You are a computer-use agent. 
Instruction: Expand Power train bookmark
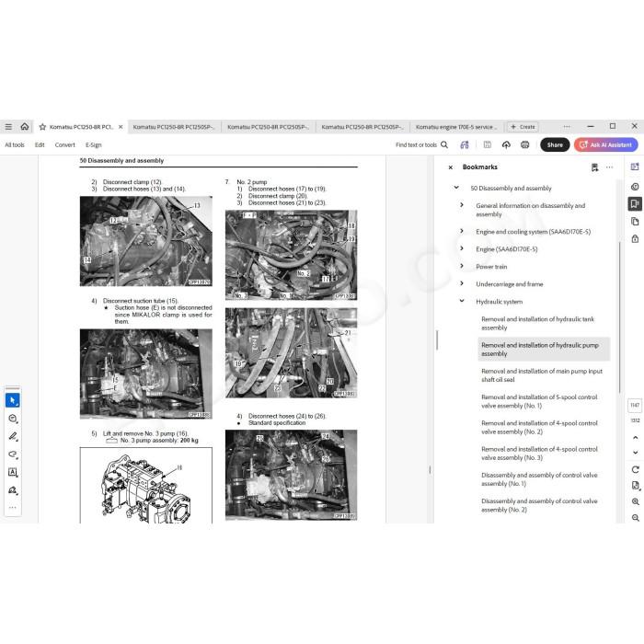pos(462,266)
